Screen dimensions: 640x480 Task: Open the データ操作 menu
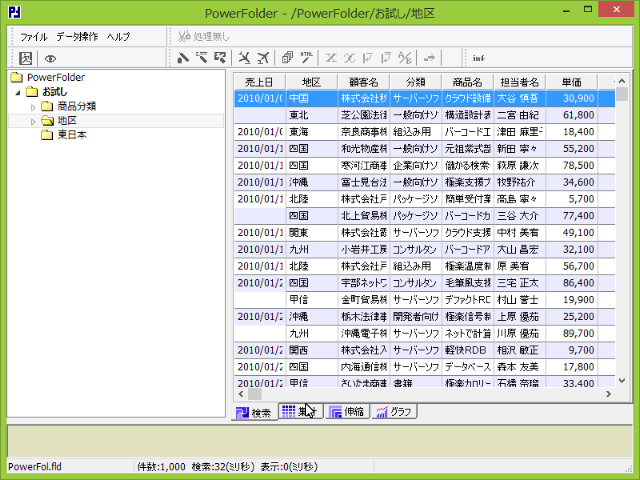(77, 37)
